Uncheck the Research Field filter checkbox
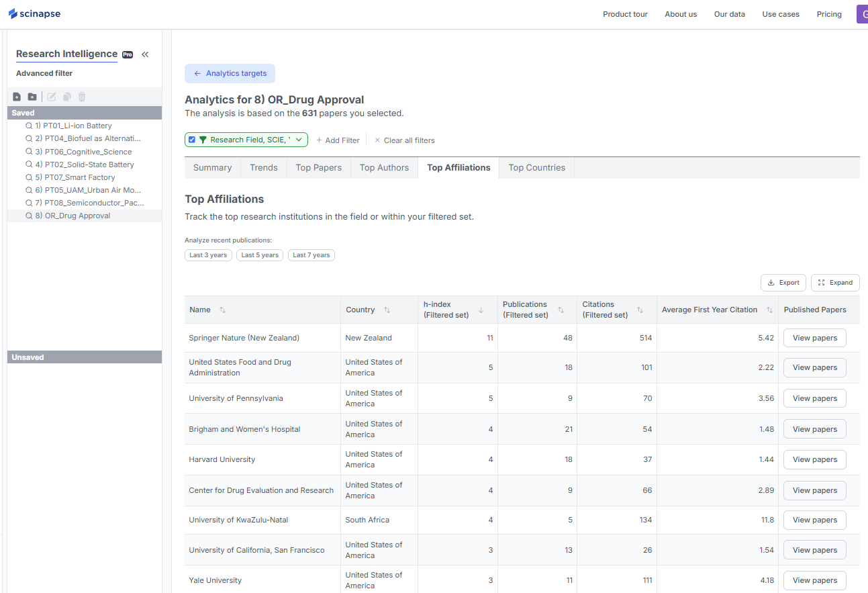This screenshot has width=868, height=593. (x=192, y=140)
